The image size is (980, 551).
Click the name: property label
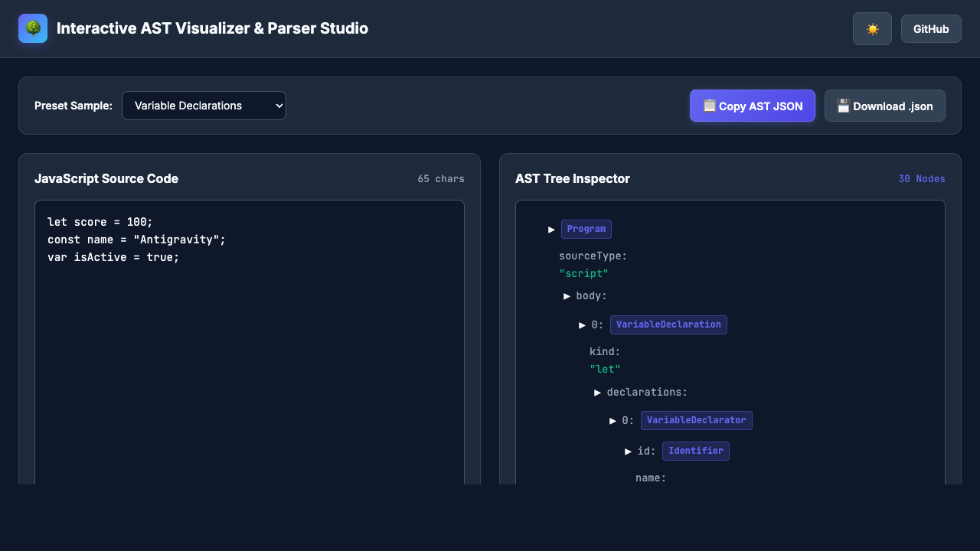[651, 478]
